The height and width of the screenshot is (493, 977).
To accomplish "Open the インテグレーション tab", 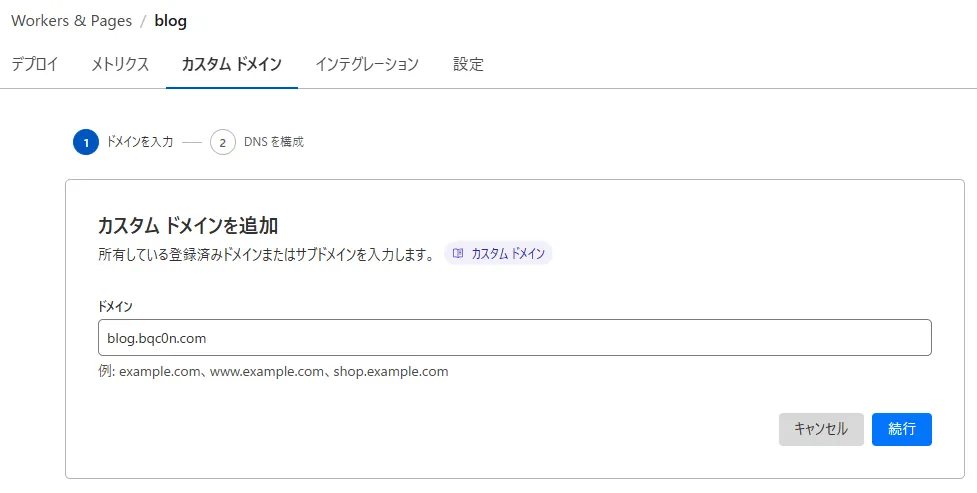I will 367,64.
